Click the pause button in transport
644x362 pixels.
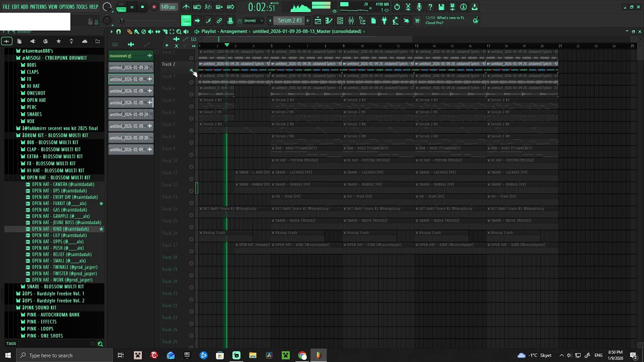click(132, 7)
